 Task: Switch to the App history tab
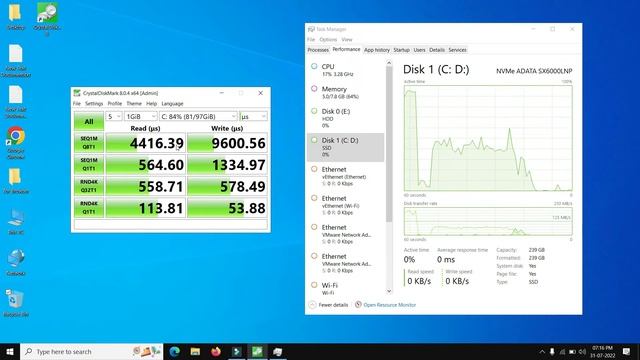377,50
